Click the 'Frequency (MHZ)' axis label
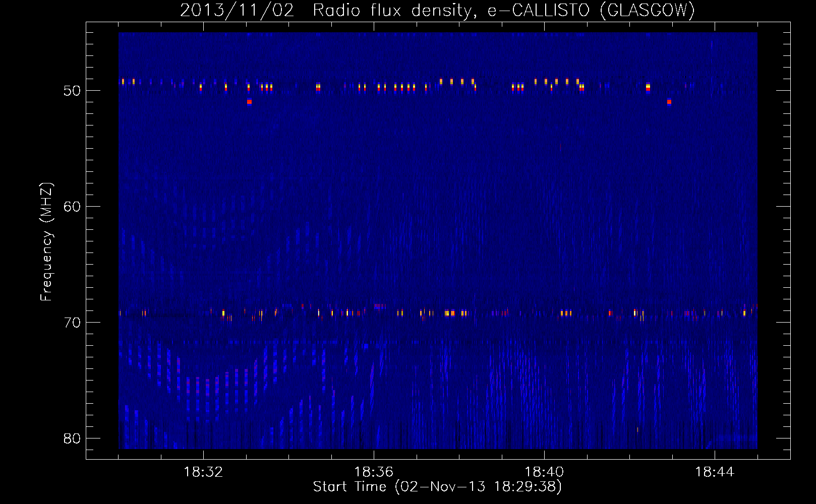Image resolution: width=816 pixels, height=504 pixels. (x=46, y=242)
